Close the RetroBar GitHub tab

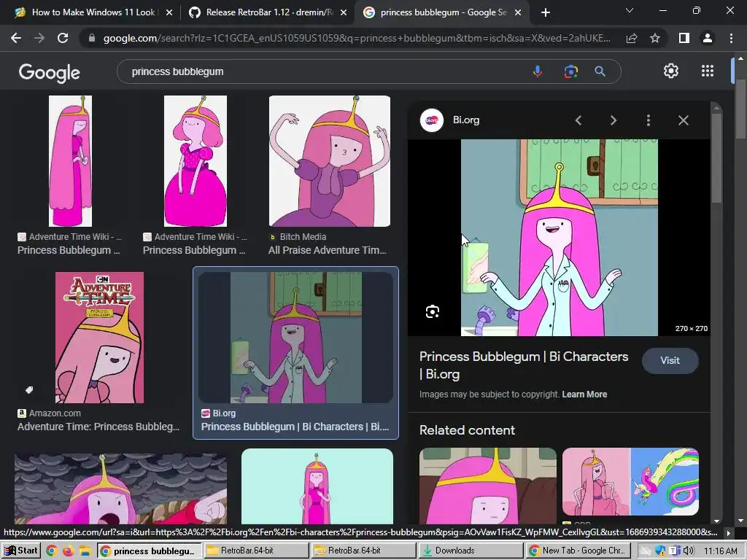point(344,12)
